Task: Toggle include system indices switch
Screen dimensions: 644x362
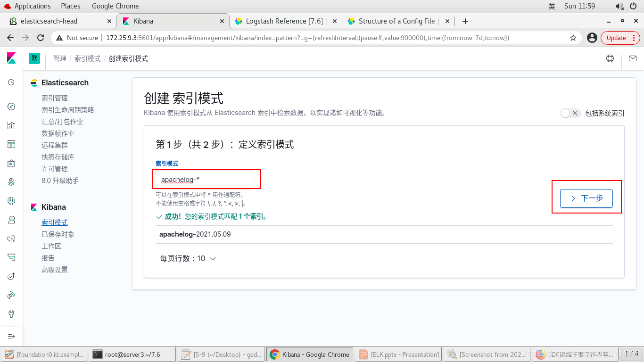Action: (570, 113)
